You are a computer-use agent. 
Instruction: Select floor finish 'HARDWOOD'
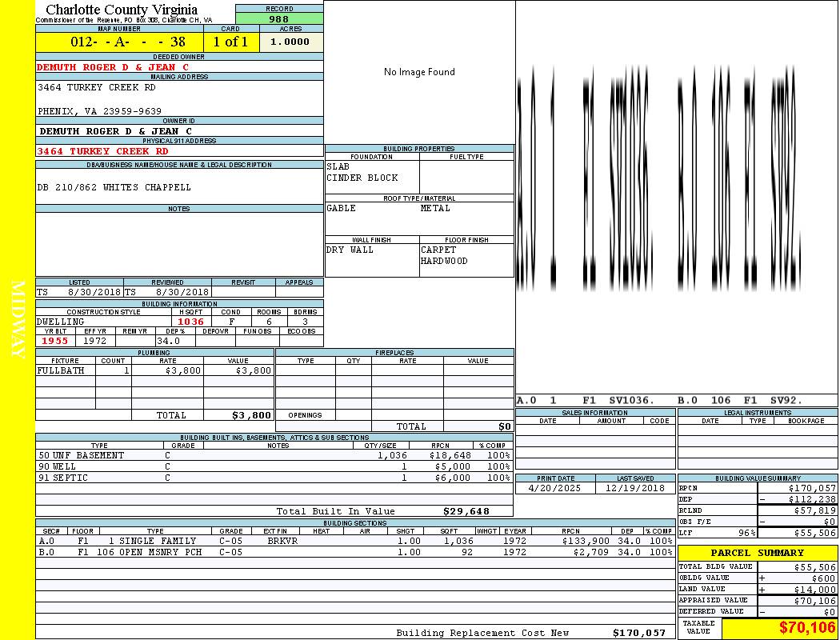pyautogui.click(x=444, y=262)
